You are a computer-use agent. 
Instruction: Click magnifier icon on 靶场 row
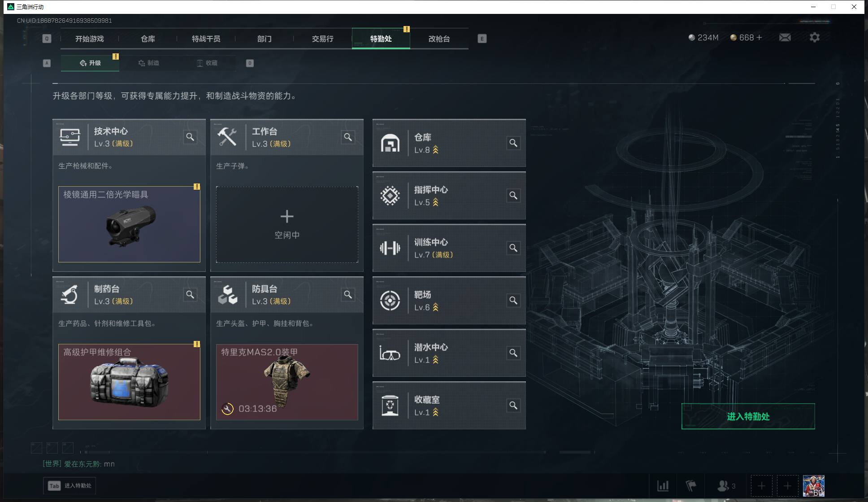pyautogui.click(x=513, y=301)
